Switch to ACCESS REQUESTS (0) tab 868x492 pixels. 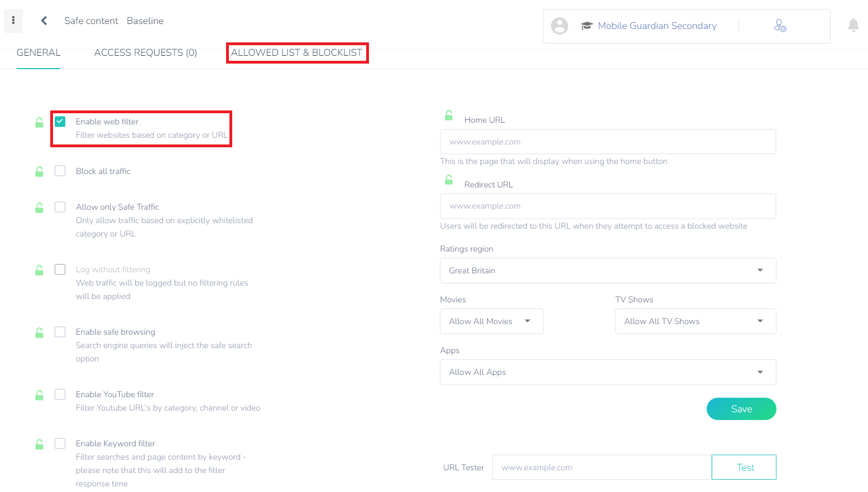(146, 52)
